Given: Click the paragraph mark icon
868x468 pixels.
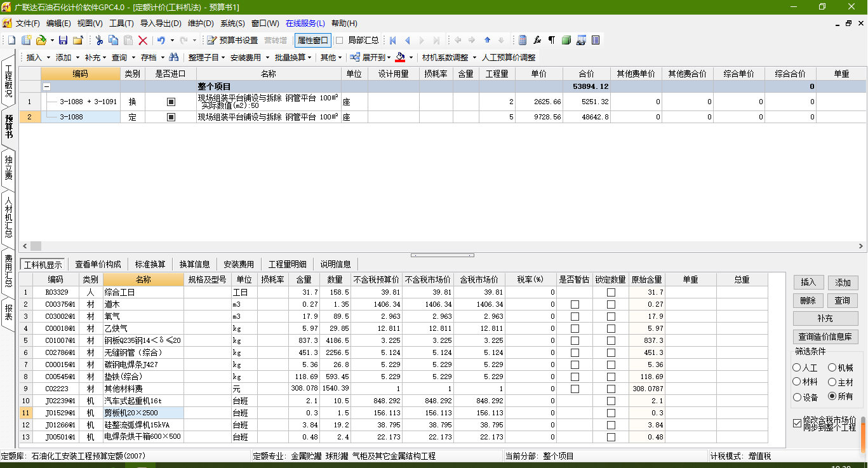Looking at the screenshot, I should [x=552, y=40].
